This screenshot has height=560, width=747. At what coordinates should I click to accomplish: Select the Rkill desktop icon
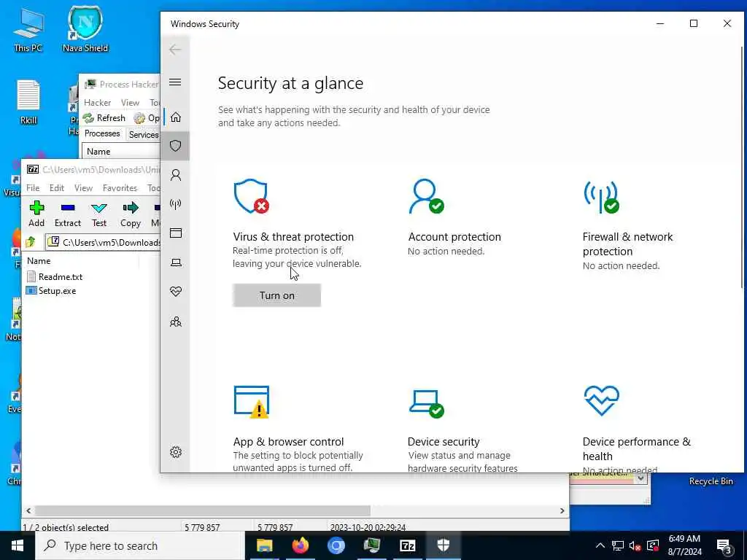(x=28, y=102)
